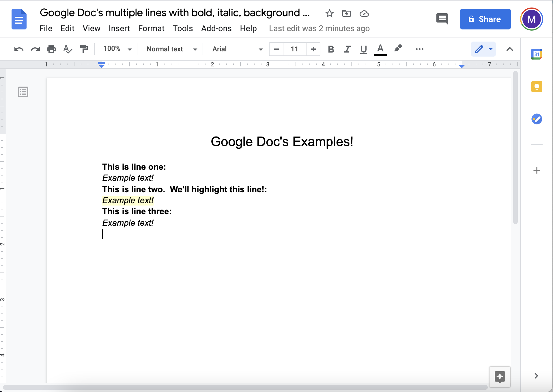This screenshot has height=392, width=553.
Task: Open the Arial font dropdown
Action: pyautogui.click(x=237, y=49)
